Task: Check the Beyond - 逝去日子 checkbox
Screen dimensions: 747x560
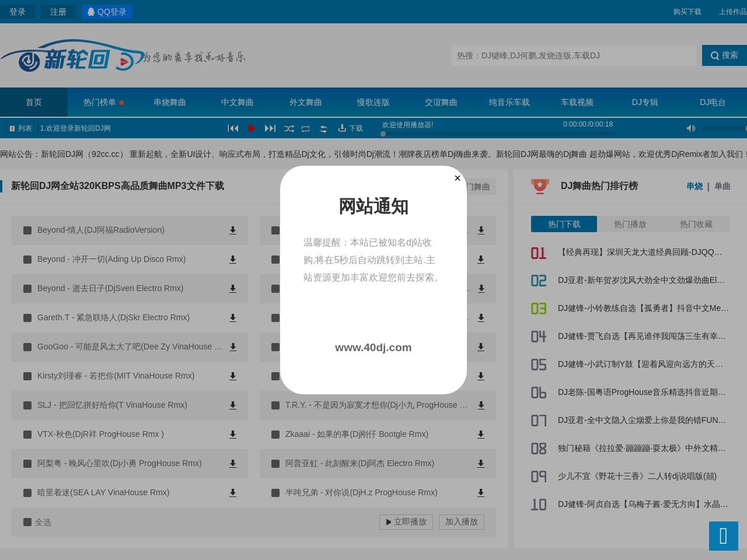Action: pyautogui.click(x=27, y=289)
